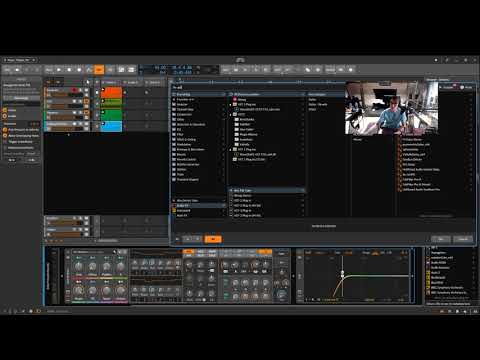Select the Distortion & Saturation collection folder

click(199, 124)
